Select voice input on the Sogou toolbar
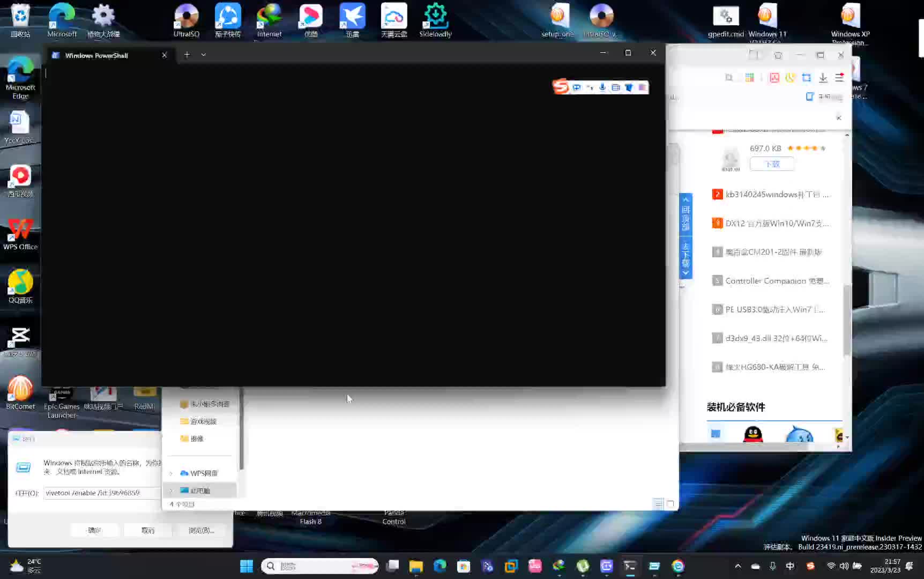The width and height of the screenshot is (924, 579). point(602,87)
